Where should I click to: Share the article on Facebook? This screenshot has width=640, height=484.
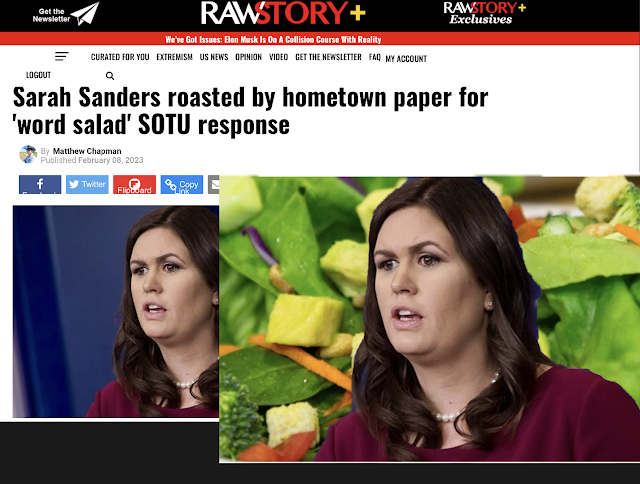pos(40,184)
